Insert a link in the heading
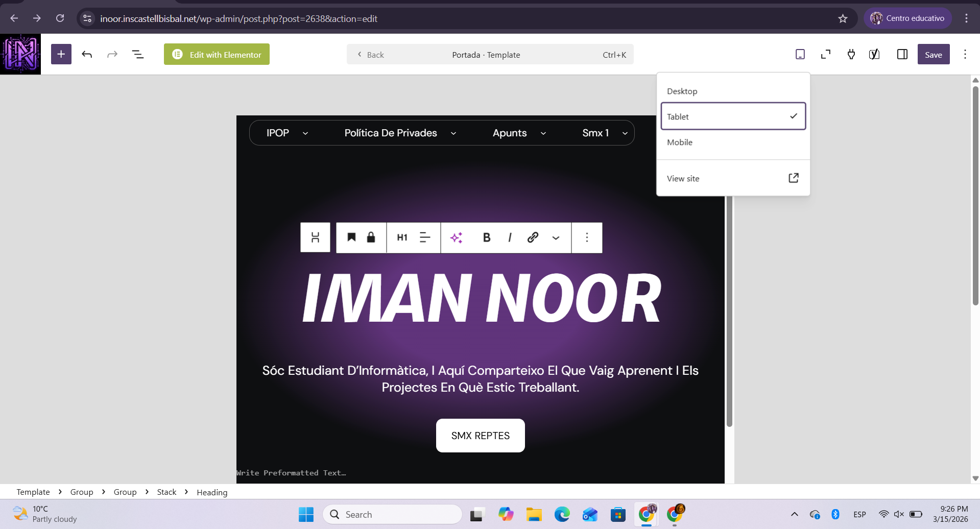 pyautogui.click(x=533, y=237)
